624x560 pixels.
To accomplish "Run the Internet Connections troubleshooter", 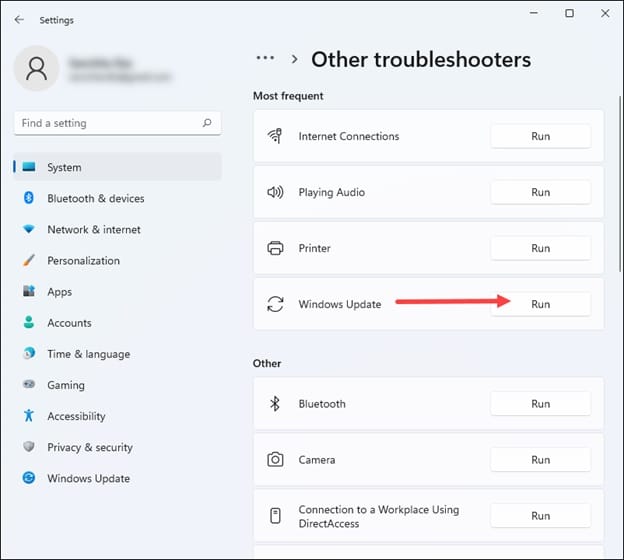I will tap(540, 136).
